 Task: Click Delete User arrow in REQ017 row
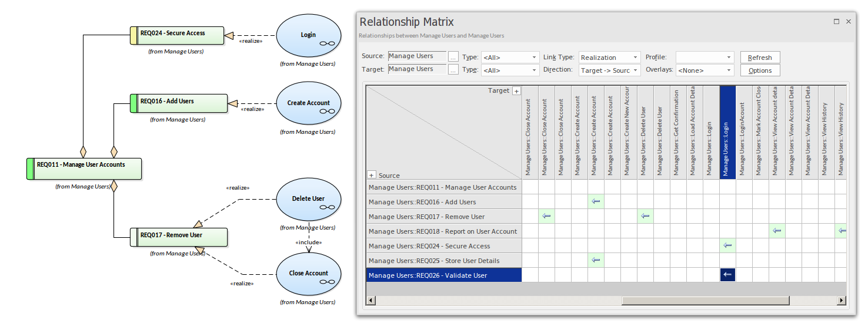click(645, 216)
